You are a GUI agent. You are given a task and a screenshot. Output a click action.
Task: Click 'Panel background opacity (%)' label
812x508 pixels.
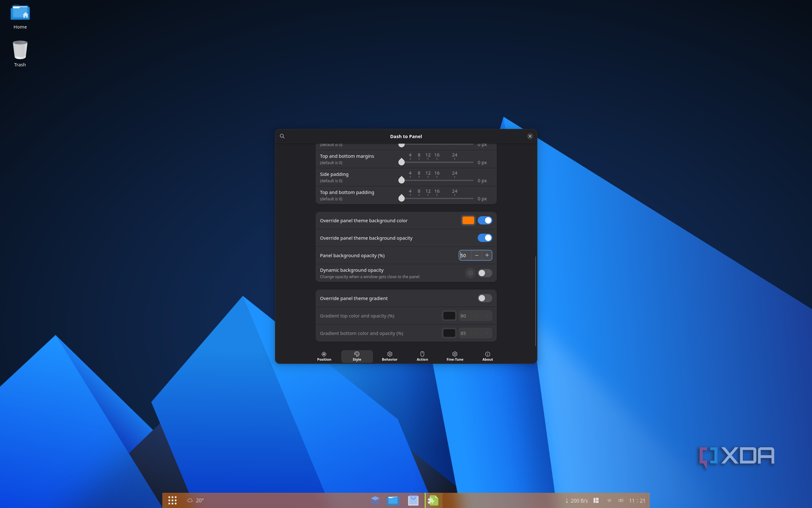coord(352,255)
